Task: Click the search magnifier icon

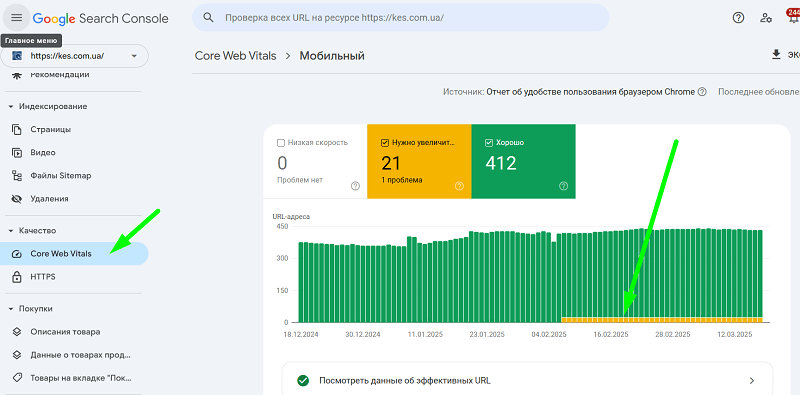Action: pos(208,17)
